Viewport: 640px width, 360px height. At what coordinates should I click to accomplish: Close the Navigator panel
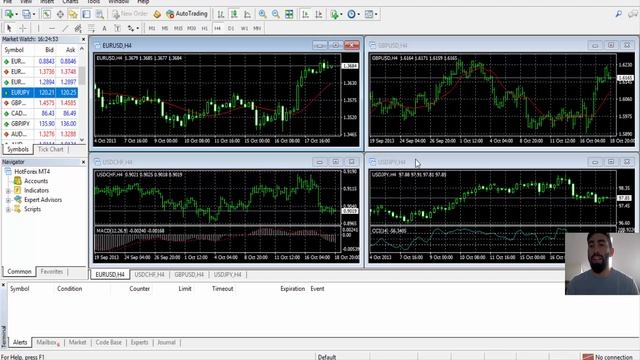point(83,162)
